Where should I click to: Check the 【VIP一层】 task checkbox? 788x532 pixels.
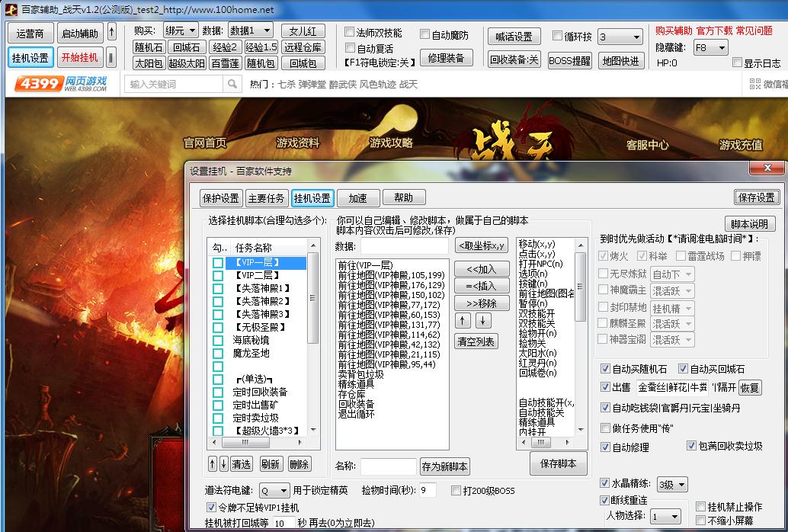[x=218, y=262]
